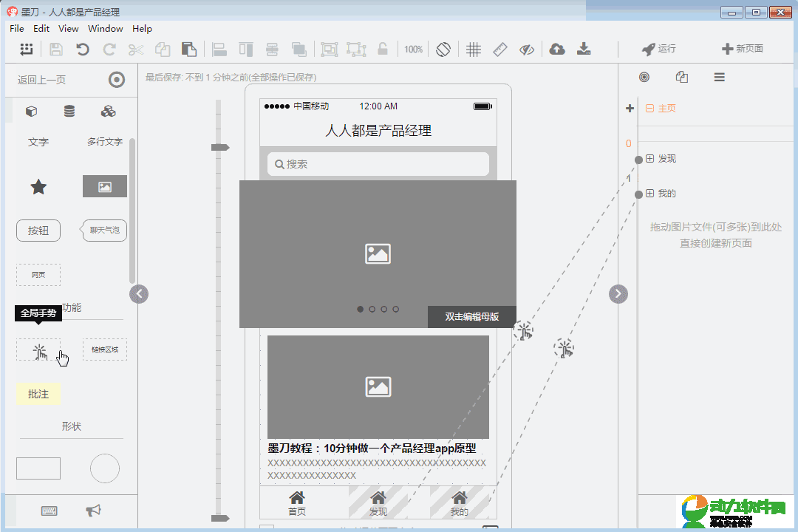The image size is (798, 532).
Task: Toggle the ruler icon
Action: point(500,49)
